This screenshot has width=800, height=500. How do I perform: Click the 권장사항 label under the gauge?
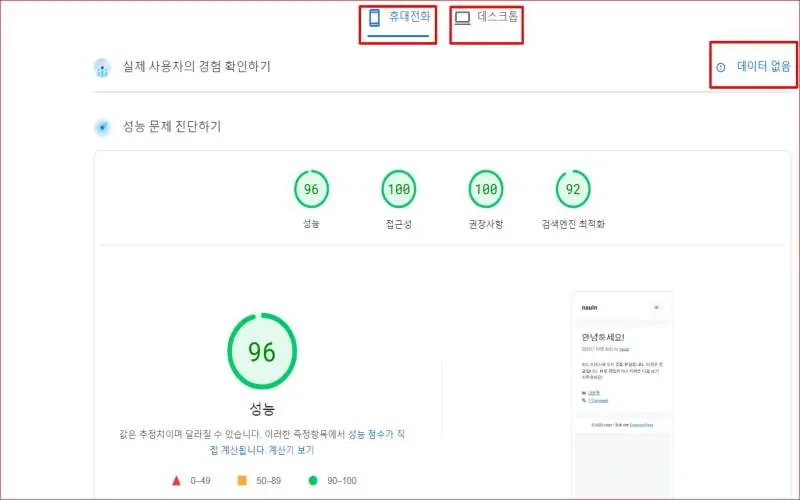pyautogui.click(x=486, y=224)
